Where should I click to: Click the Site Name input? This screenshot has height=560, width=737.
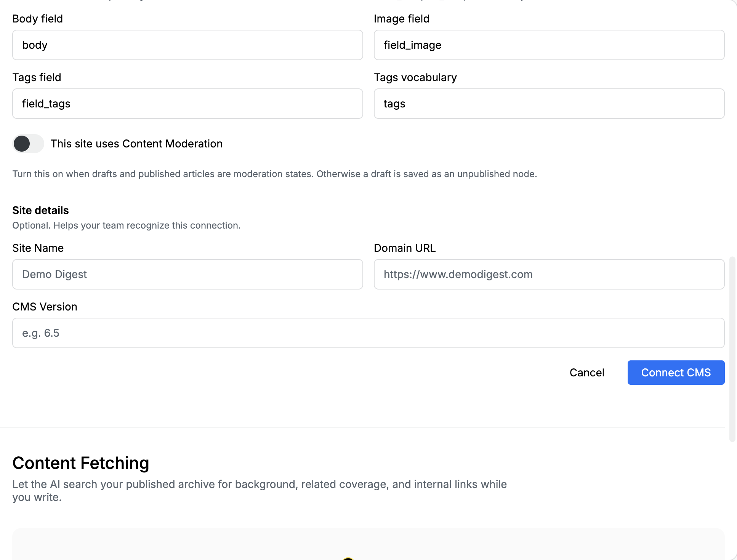(x=187, y=274)
